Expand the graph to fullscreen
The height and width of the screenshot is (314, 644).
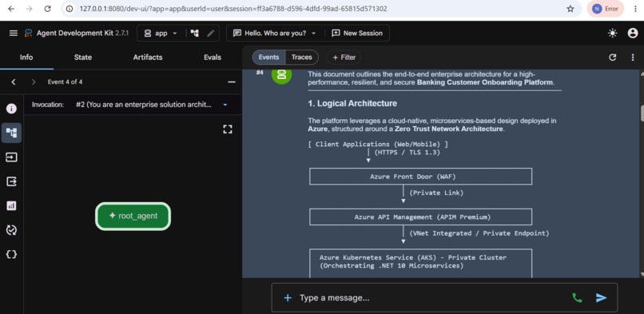[x=228, y=129]
